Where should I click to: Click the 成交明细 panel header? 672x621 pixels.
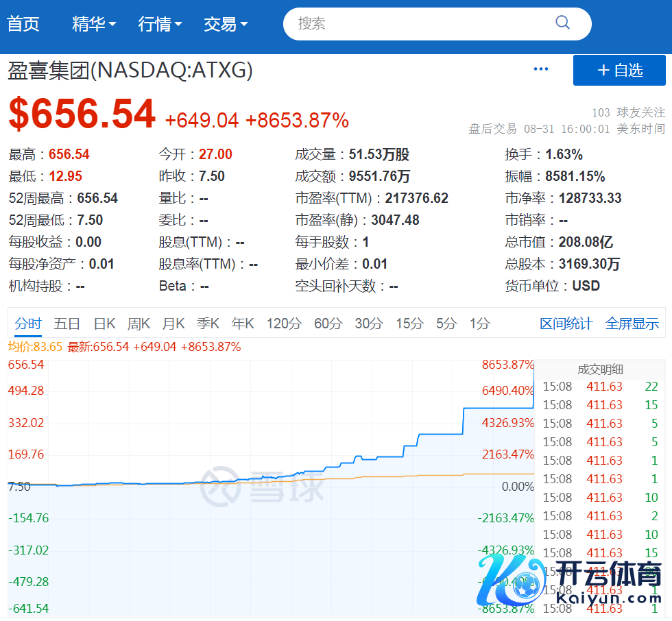click(x=600, y=369)
